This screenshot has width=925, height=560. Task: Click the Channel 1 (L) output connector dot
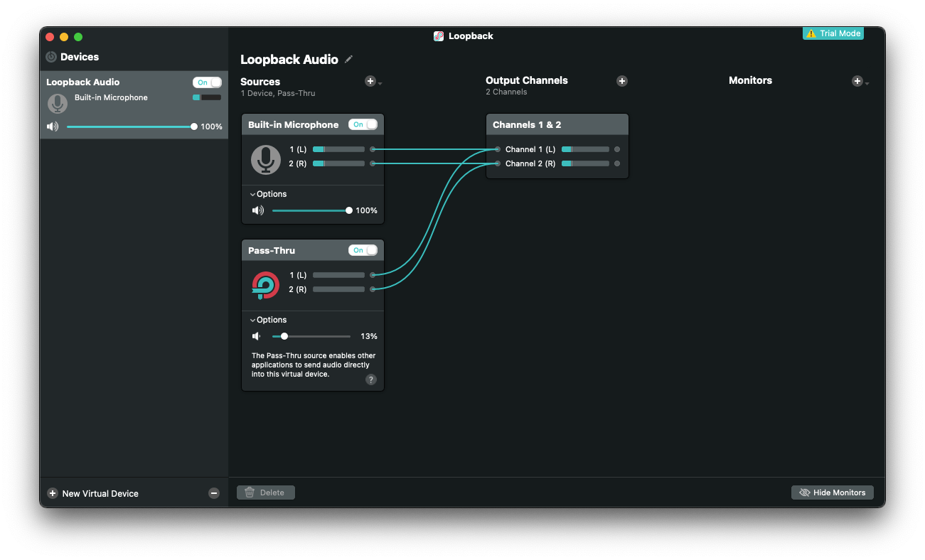pyautogui.click(x=617, y=149)
